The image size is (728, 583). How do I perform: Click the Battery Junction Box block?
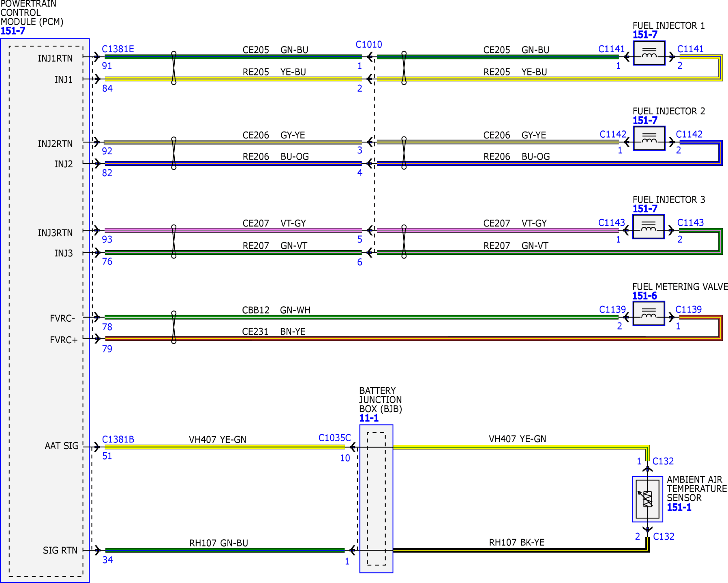coord(376,499)
